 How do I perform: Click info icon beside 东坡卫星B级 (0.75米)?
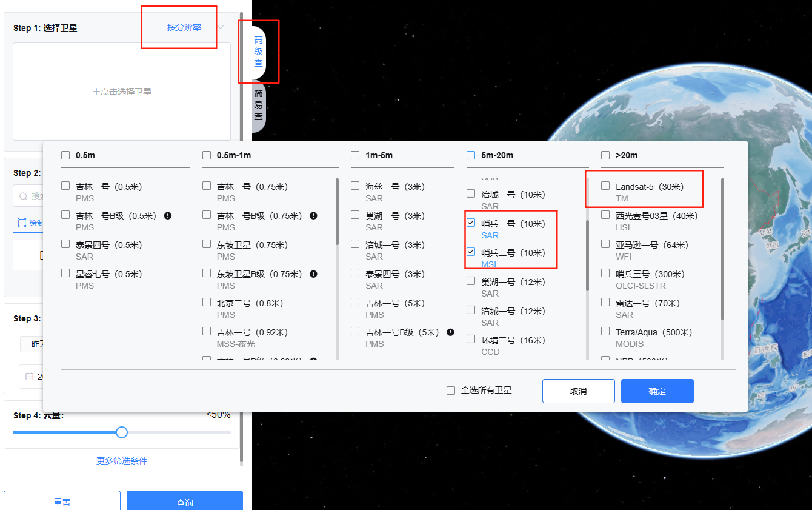[x=313, y=274]
